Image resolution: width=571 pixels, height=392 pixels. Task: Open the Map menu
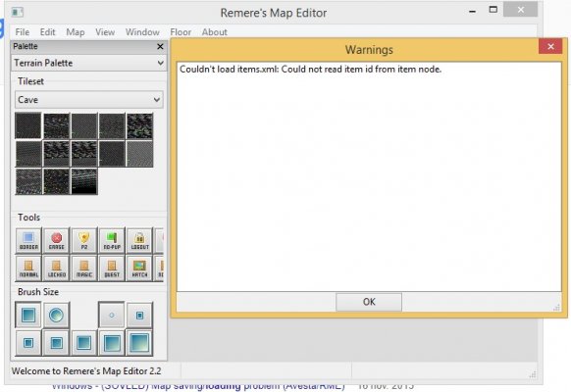76,32
